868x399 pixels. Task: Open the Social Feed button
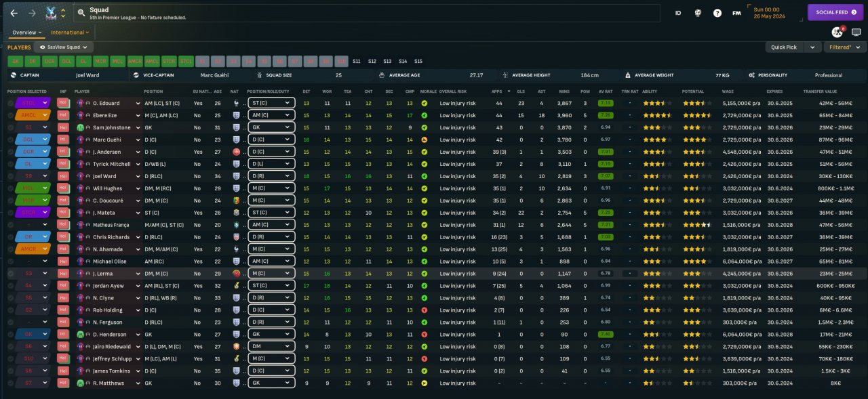point(835,12)
